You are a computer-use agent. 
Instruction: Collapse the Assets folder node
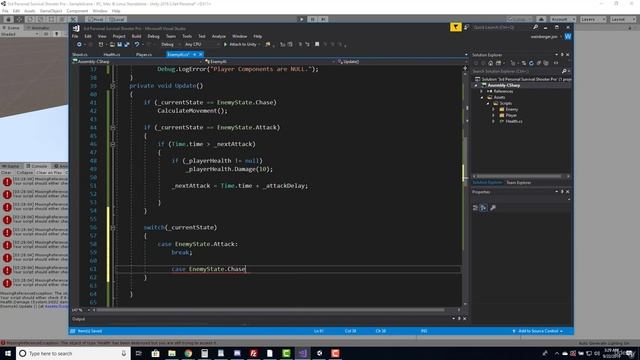coord(482,98)
